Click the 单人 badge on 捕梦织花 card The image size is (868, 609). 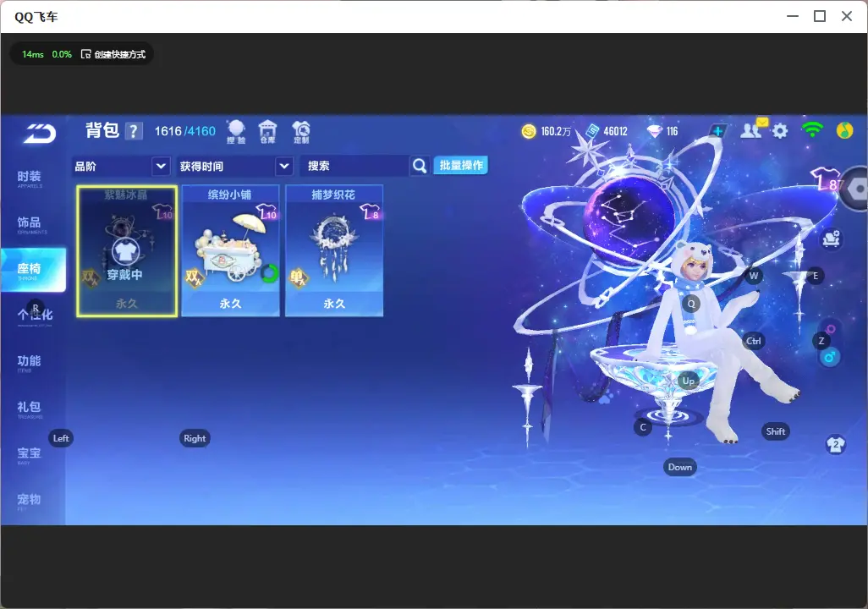point(299,277)
